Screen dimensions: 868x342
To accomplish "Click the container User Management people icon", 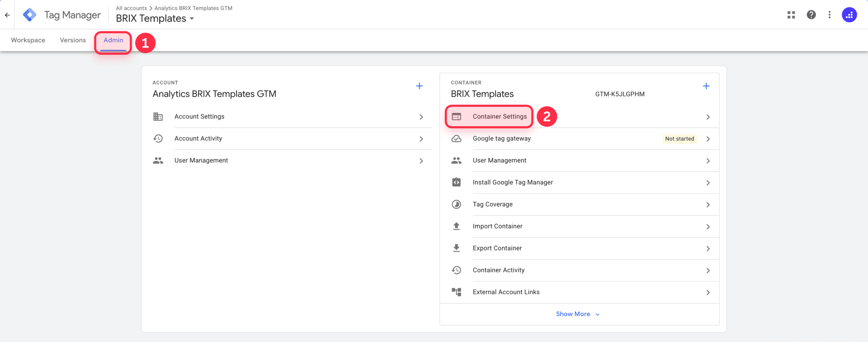I will click(457, 161).
